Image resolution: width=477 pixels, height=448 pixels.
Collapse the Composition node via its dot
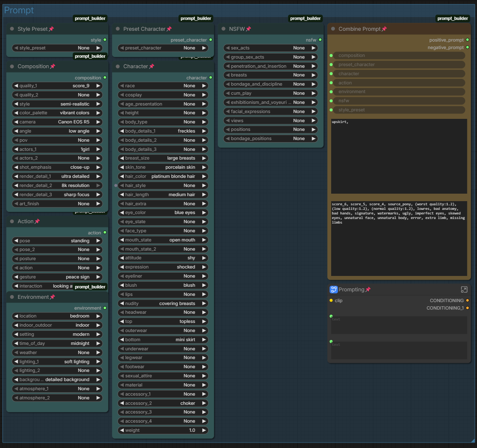click(x=12, y=66)
